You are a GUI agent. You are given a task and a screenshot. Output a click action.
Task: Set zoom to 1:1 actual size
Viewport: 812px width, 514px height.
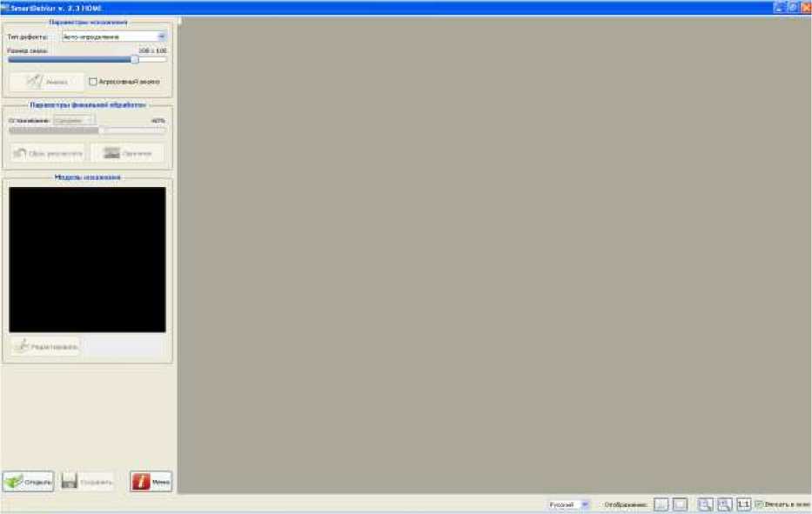pos(743,504)
